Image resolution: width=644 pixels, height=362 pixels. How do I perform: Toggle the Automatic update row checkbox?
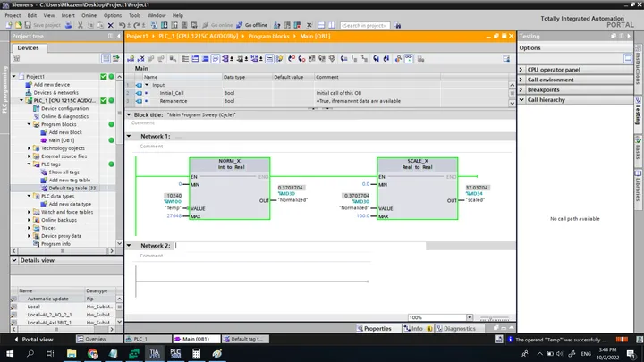click(x=14, y=299)
